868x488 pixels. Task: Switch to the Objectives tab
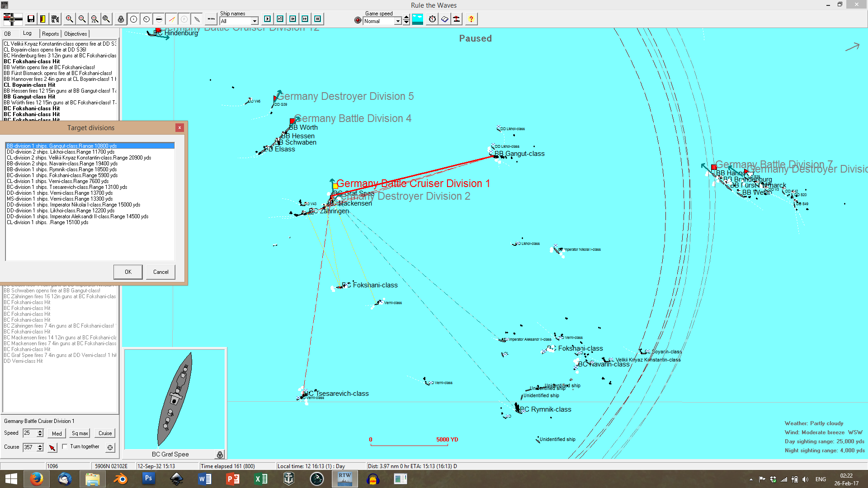click(75, 34)
